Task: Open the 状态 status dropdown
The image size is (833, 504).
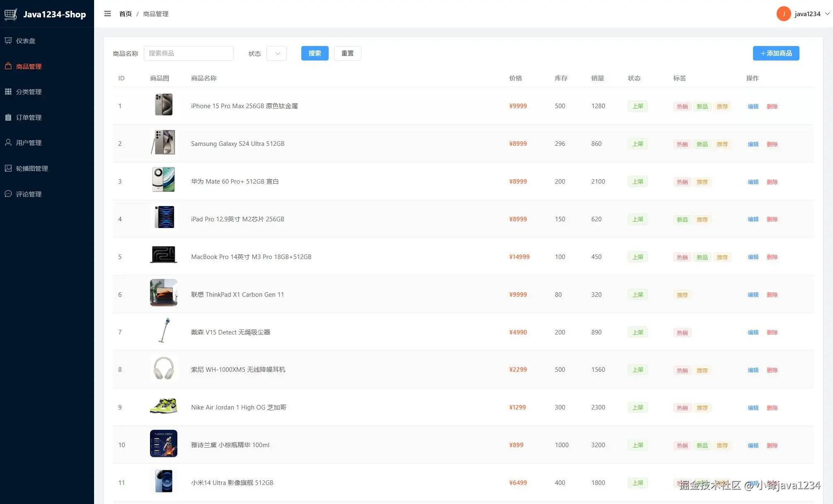Action: [277, 53]
